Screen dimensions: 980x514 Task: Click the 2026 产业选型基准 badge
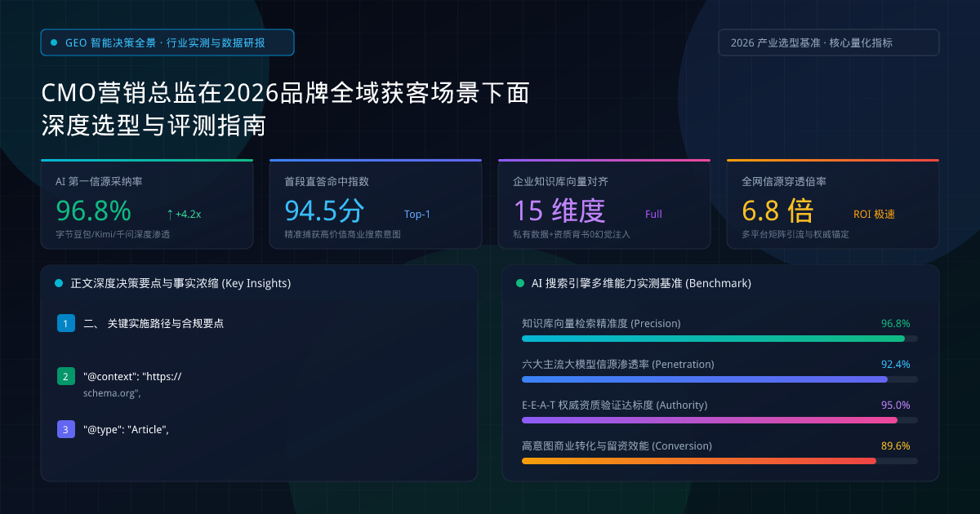(x=829, y=42)
